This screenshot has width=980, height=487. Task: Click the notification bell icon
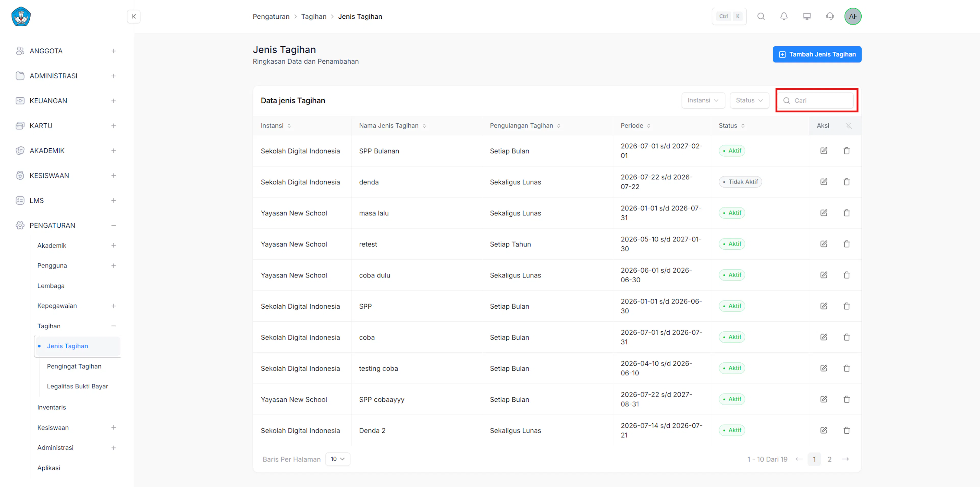click(x=784, y=16)
